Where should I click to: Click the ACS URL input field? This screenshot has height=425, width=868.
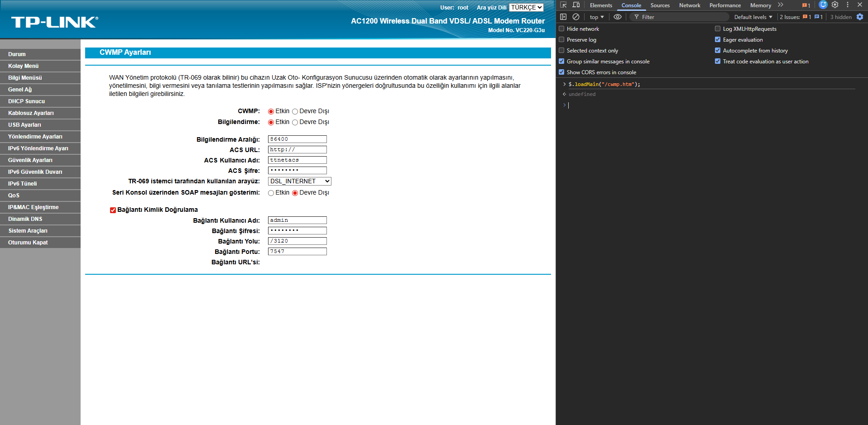pyautogui.click(x=297, y=149)
